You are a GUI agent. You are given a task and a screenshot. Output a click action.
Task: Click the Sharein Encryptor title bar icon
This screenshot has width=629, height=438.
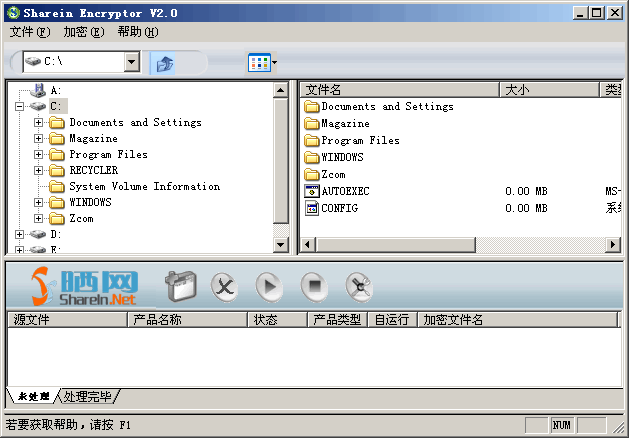[13, 13]
